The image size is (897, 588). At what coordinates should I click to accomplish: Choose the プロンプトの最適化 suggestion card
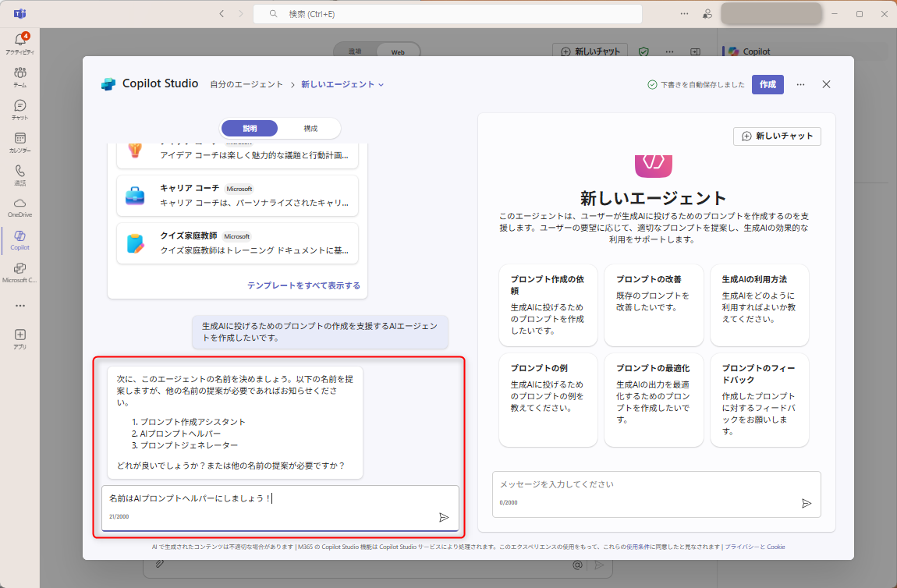(654, 400)
